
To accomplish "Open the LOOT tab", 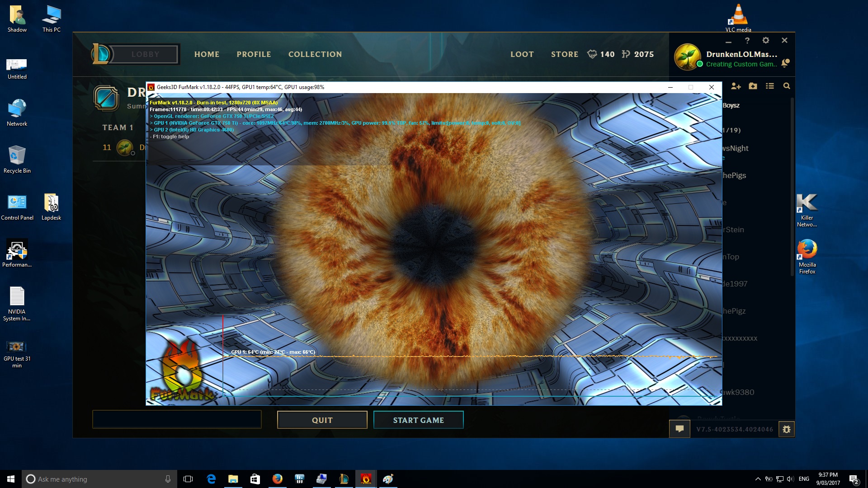I will pyautogui.click(x=522, y=54).
